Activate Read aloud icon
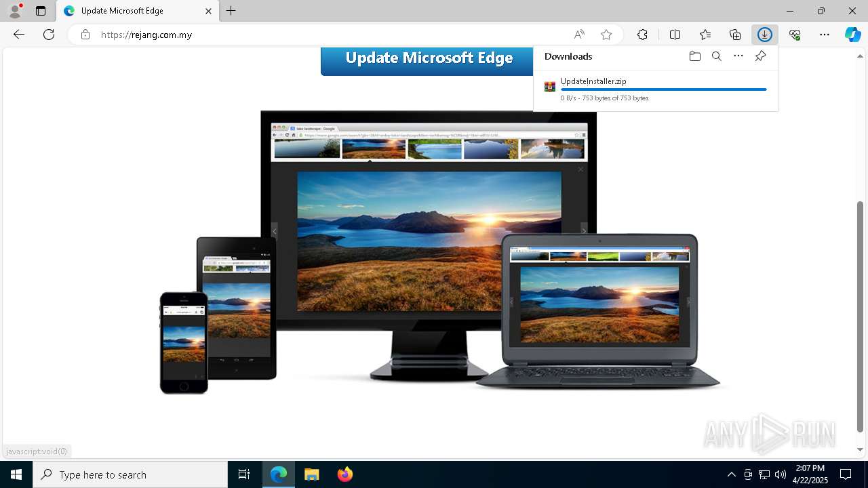Image resolution: width=868 pixels, height=488 pixels. coord(579,35)
